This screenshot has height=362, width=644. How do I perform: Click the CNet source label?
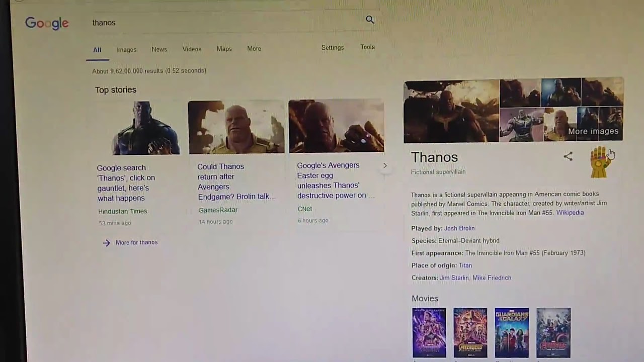(305, 209)
